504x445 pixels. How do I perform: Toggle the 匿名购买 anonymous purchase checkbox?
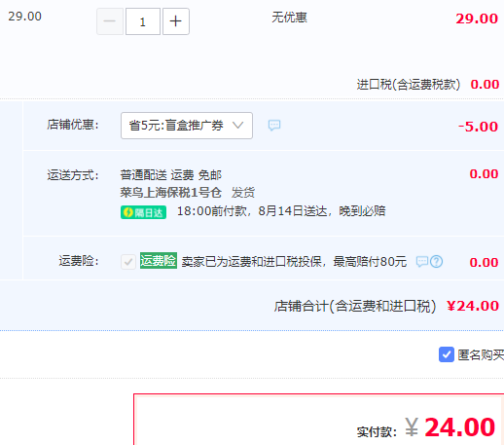point(447,354)
